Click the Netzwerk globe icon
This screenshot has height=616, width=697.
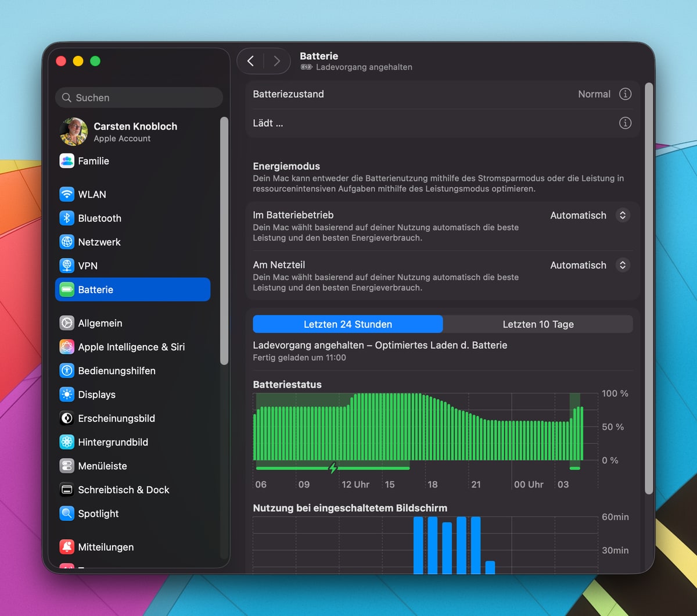click(x=67, y=242)
